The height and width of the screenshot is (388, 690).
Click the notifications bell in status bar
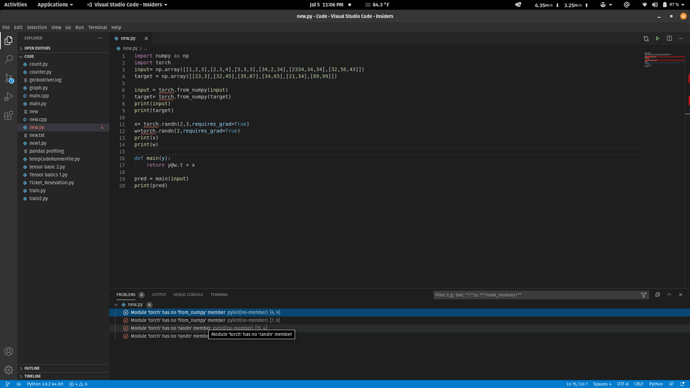682,384
